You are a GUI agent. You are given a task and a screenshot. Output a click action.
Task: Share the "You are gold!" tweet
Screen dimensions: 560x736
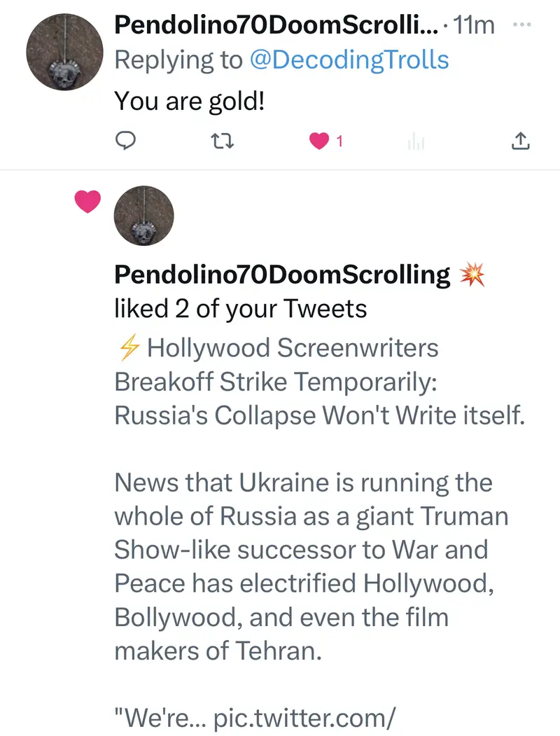(x=521, y=141)
